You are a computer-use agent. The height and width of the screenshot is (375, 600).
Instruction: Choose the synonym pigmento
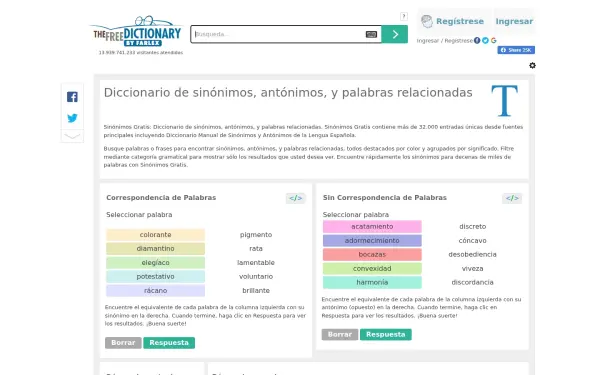point(256,235)
